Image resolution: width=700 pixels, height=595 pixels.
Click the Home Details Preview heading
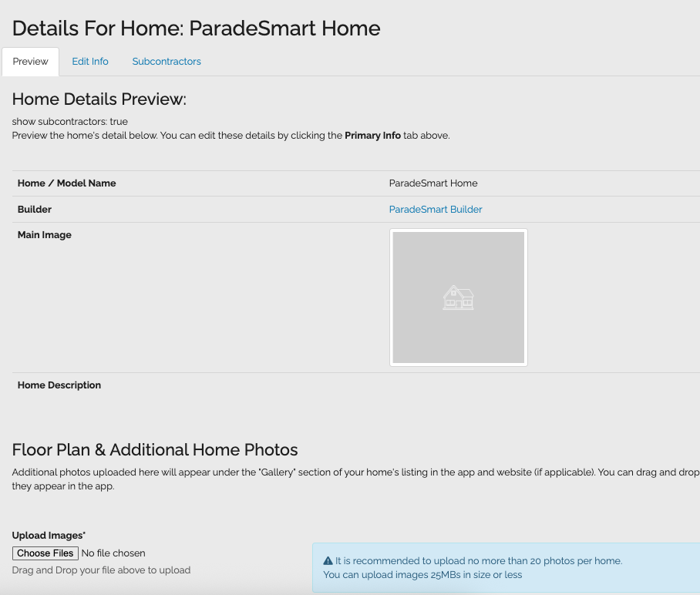[99, 99]
